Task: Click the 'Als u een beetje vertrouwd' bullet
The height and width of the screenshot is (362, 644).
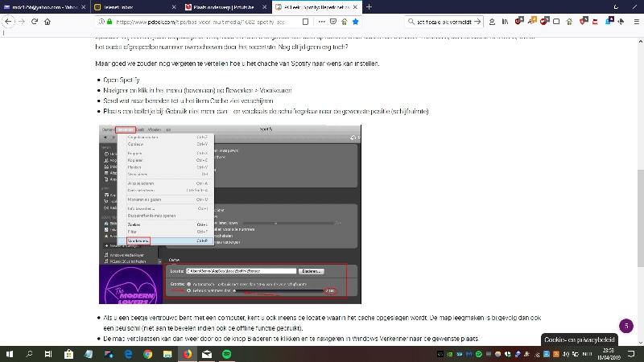Action: click(x=322, y=323)
